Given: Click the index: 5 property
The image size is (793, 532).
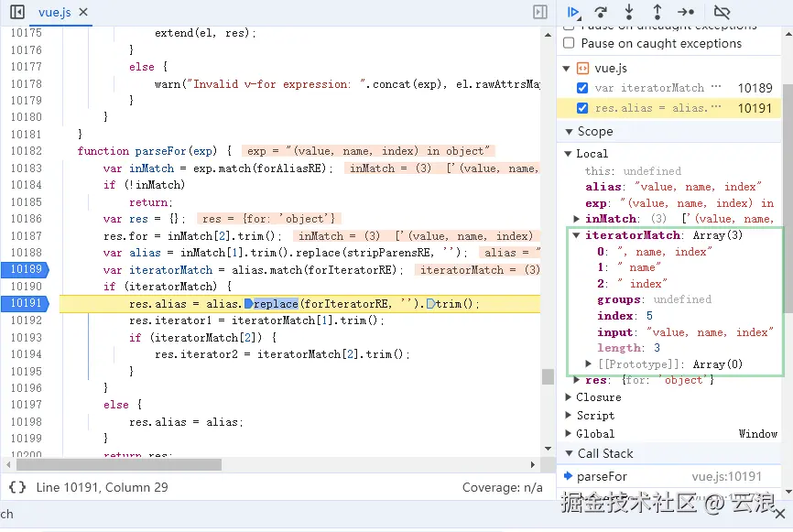Looking at the screenshot, I should (625, 316).
